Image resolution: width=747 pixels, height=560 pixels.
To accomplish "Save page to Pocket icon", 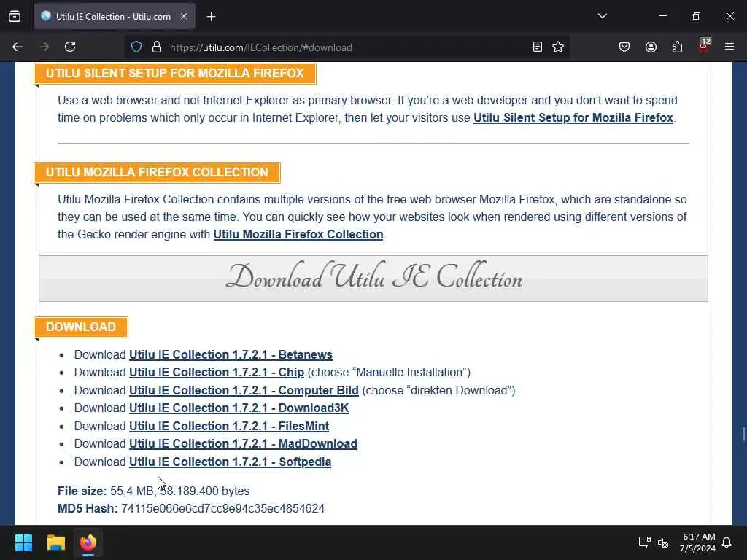I will [624, 47].
